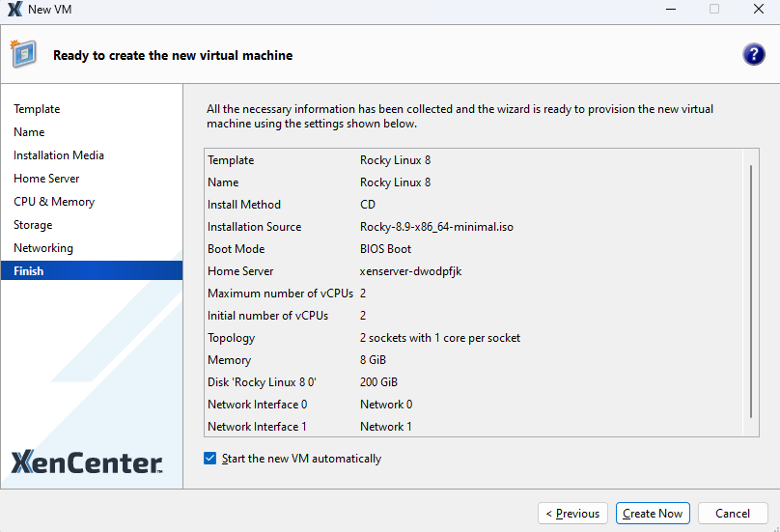Screen dimensions: 780x532
Task: Click Create Now to provision VM
Action: pyautogui.click(x=653, y=514)
